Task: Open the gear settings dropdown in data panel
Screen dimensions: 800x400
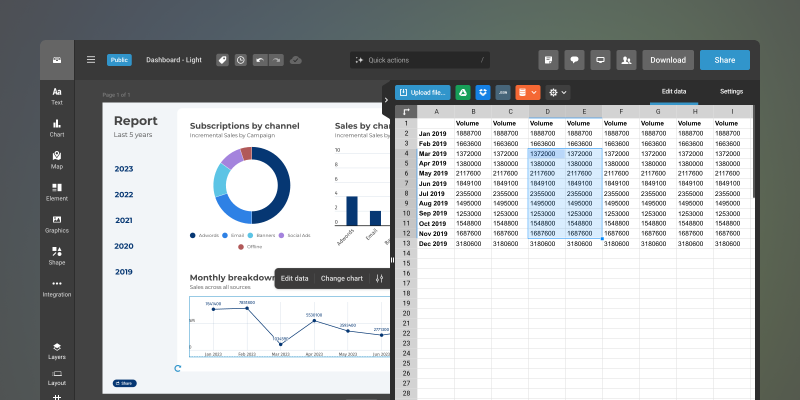Action: [558, 92]
